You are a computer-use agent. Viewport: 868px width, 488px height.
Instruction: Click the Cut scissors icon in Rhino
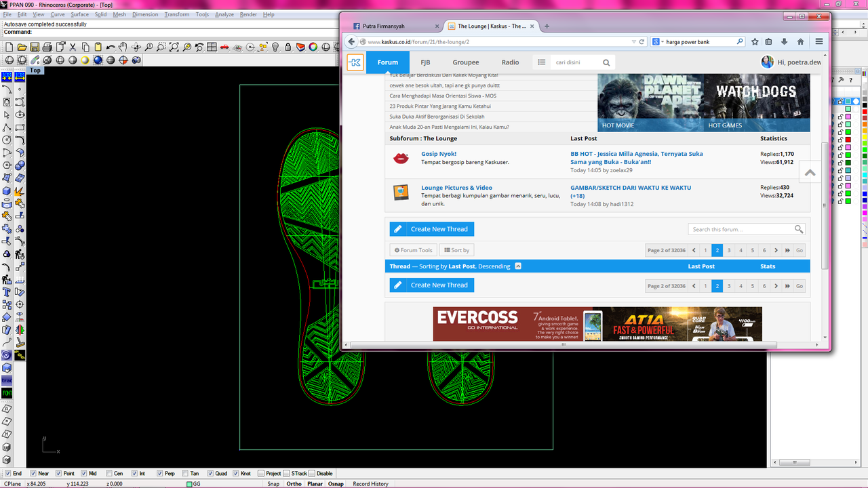pyautogui.click(x=73, y=47)
